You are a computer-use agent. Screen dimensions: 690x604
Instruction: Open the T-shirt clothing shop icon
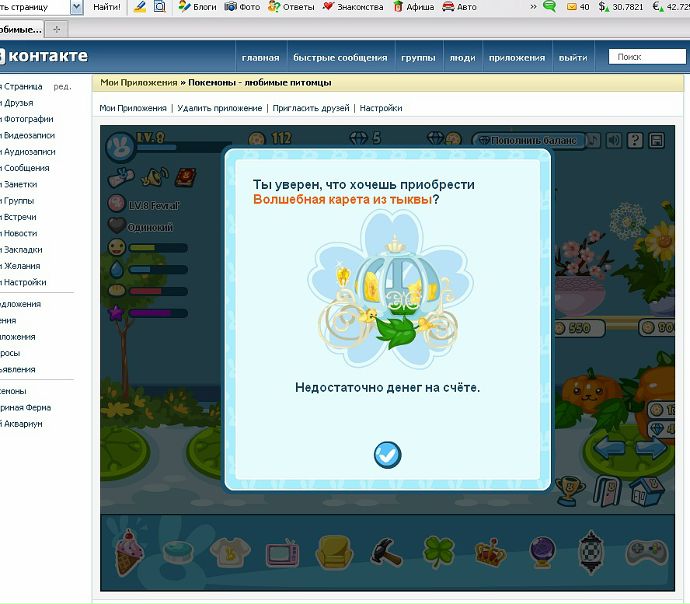[x=230, y=551]
